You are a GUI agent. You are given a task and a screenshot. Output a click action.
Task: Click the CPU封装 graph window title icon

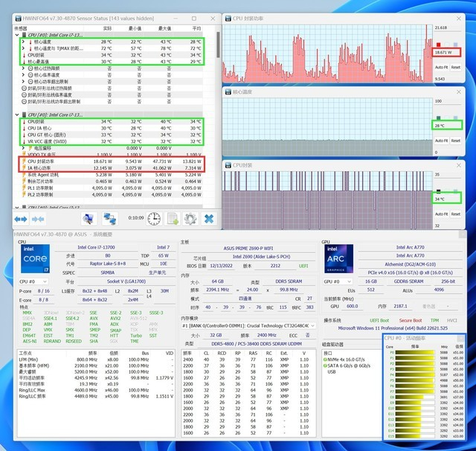(x=228, y=165)
